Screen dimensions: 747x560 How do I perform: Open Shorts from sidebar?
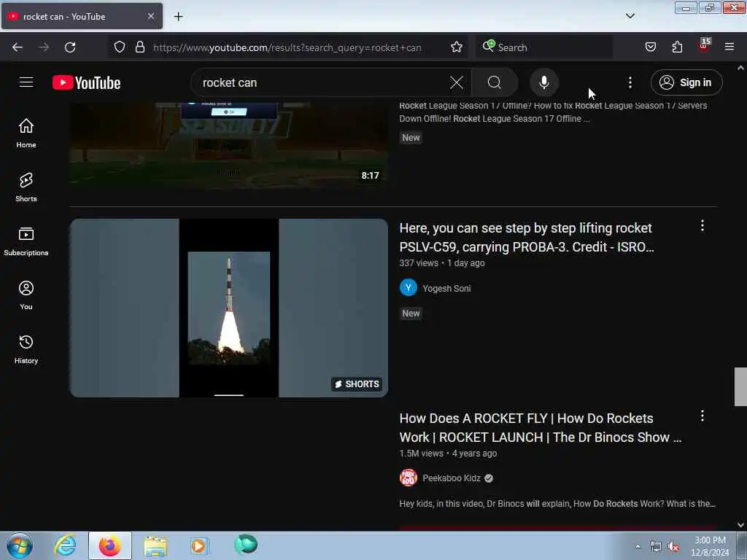pyautogui.click(x=26, y=187)
